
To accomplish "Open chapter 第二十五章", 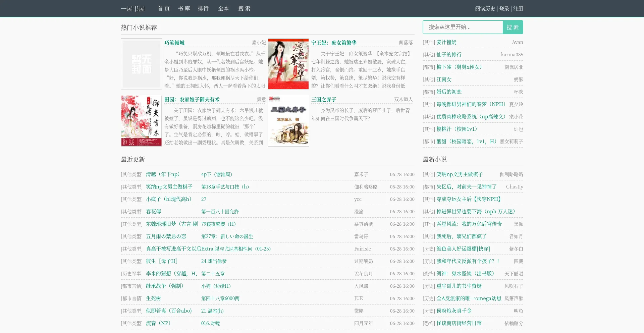I will point(213,274).
